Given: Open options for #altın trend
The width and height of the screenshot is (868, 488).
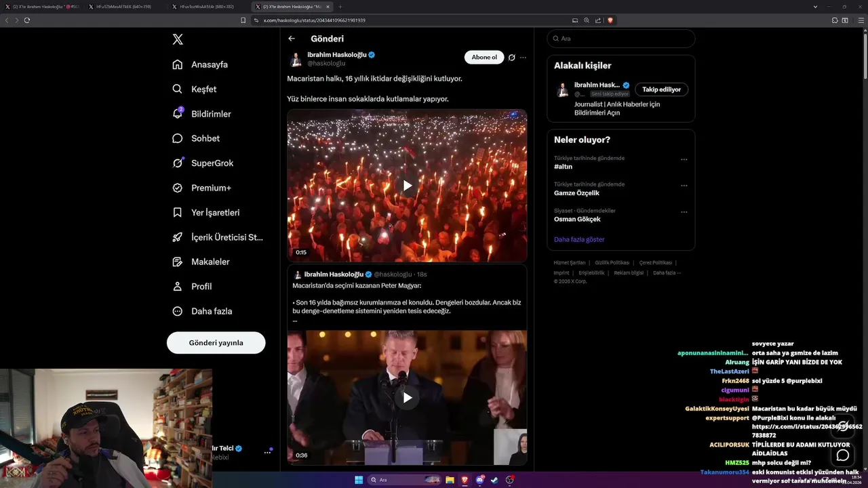Looking at the screenshot, I should pos(684,160).
